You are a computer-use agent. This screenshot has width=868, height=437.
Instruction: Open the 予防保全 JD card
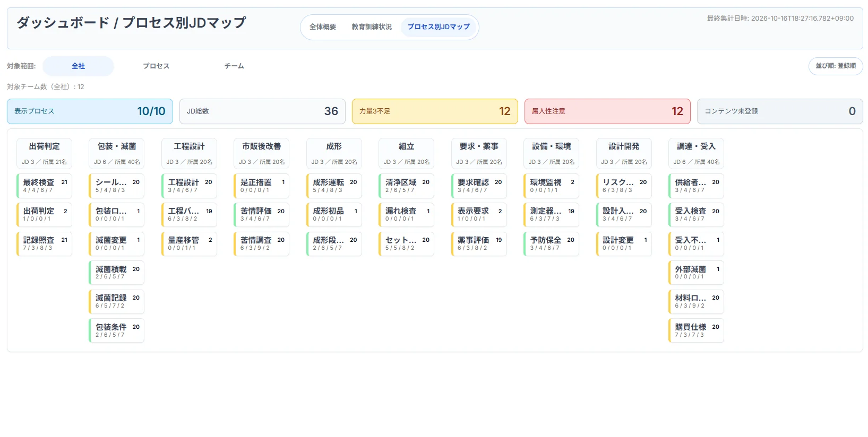[551, 244]
